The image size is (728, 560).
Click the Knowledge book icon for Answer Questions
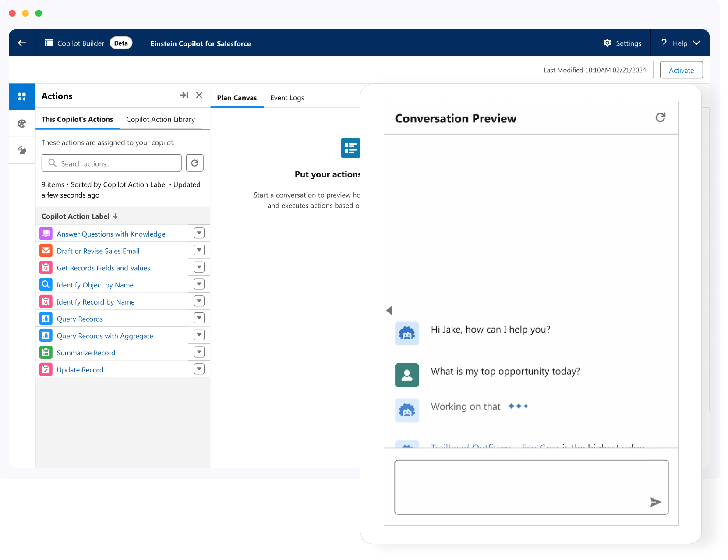click(46, 233)
